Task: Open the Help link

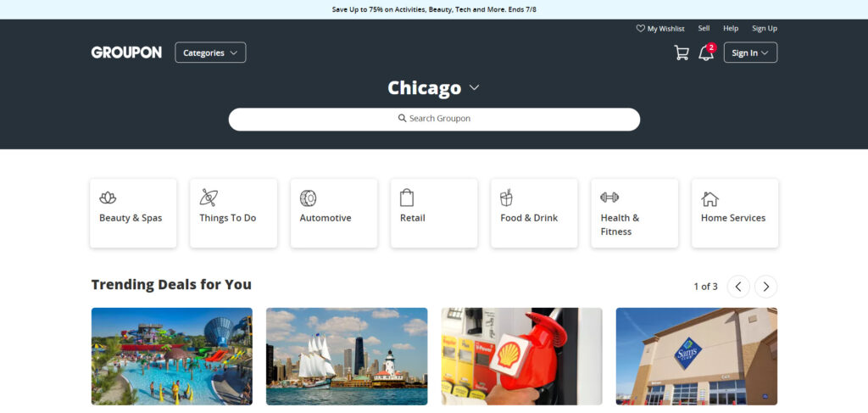Action: [x=731, y=29]
